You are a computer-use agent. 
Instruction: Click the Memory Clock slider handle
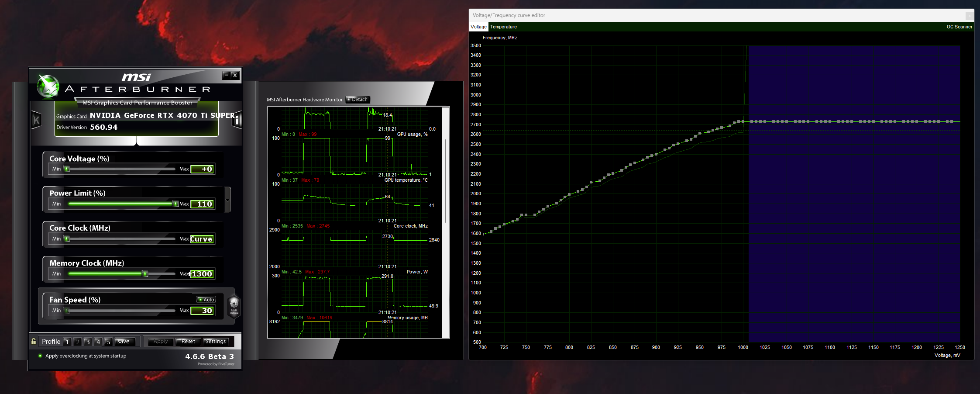coord(145,274)
